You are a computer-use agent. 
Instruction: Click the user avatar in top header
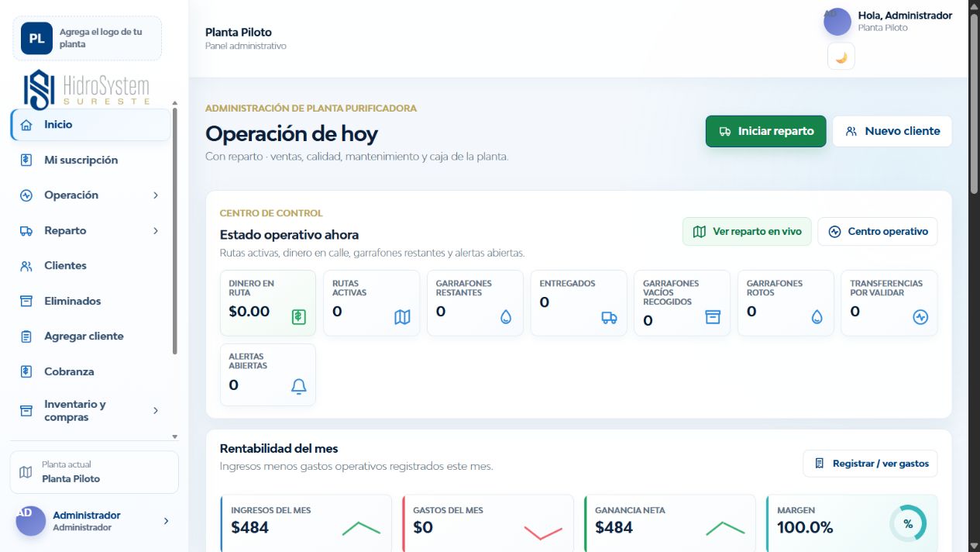click(837, 22)
